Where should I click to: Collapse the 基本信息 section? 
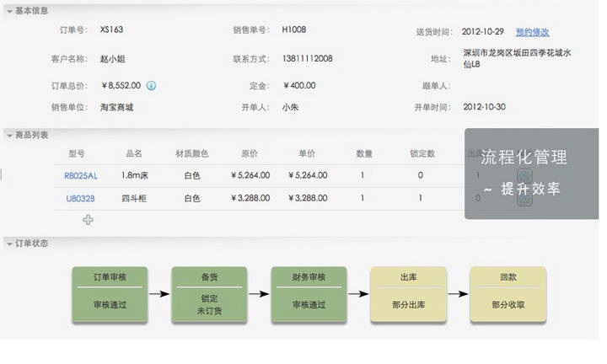pos(8,11)
